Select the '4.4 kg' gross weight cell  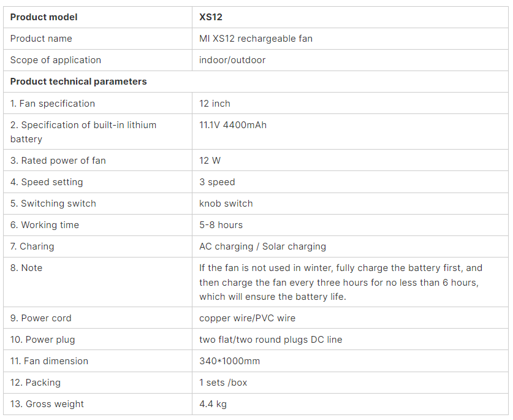(x=350, y=404)
